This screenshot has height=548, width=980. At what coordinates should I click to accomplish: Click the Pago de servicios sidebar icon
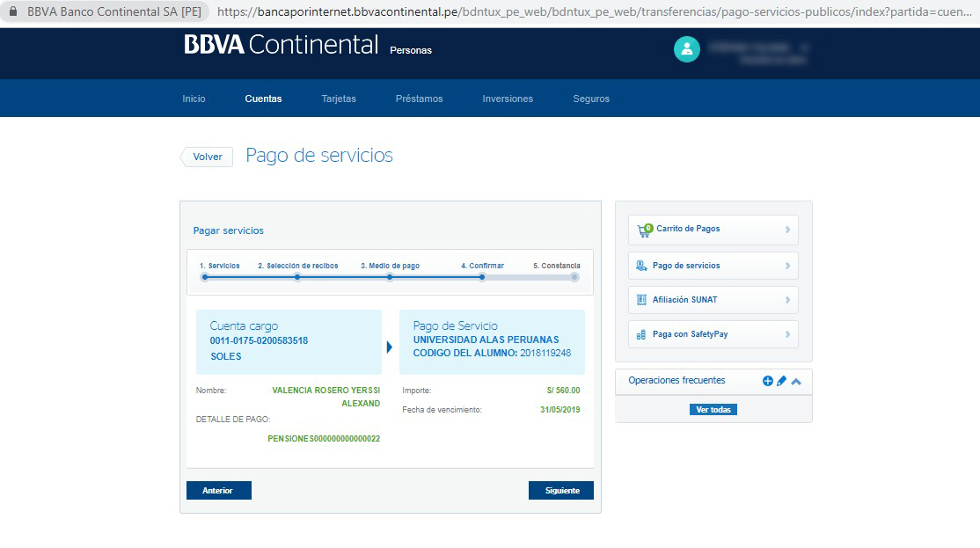pos(641,266)
